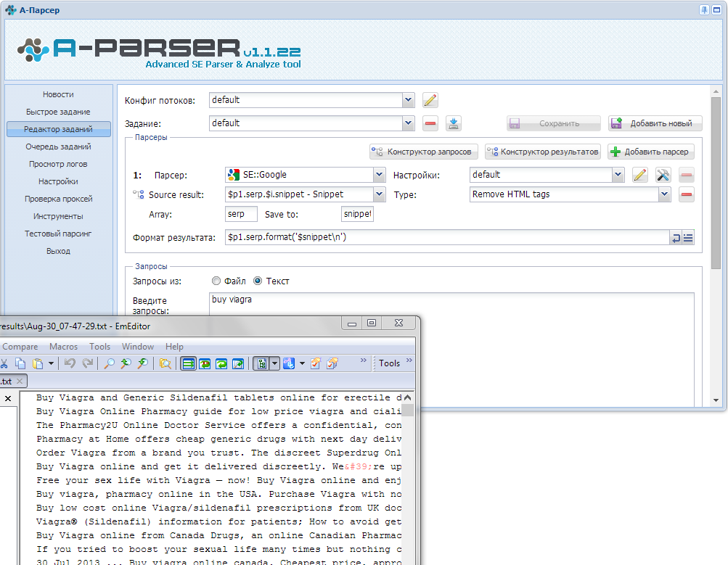Open parser 'Настройки' default dropdown
This screenshot has height=565, width=728.
tap(618, 174)
